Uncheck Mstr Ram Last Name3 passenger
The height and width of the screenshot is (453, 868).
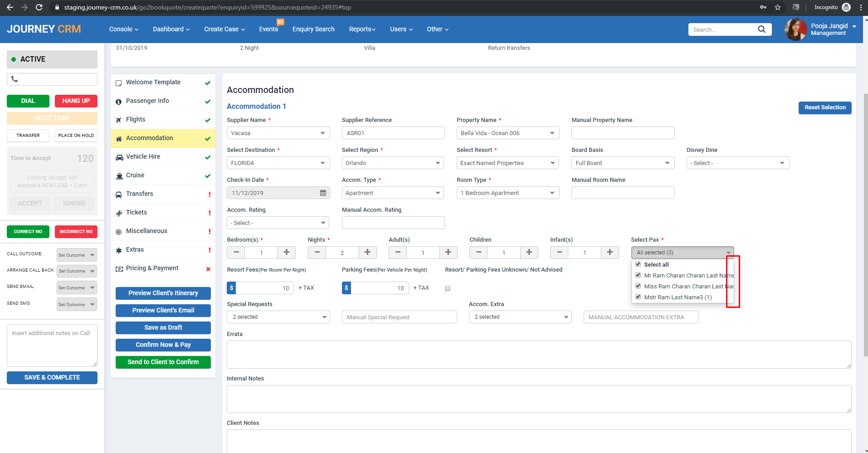pos(638,297)
